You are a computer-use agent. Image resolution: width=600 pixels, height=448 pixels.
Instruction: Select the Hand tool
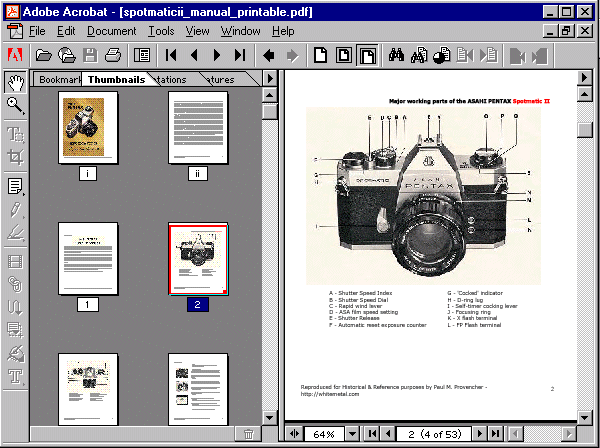[x=16, y=82]
